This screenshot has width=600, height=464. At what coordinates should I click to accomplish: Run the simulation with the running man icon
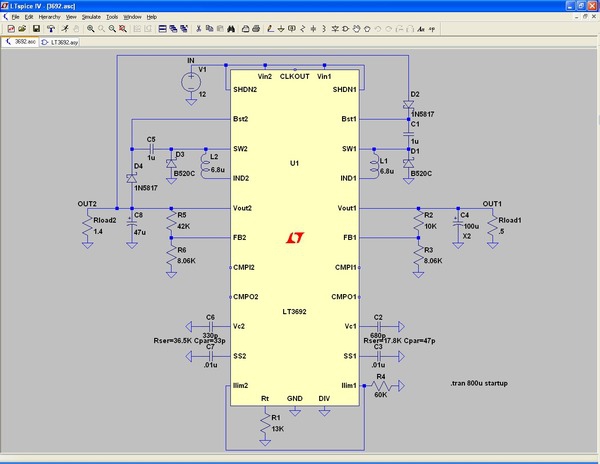coord(64,29)
